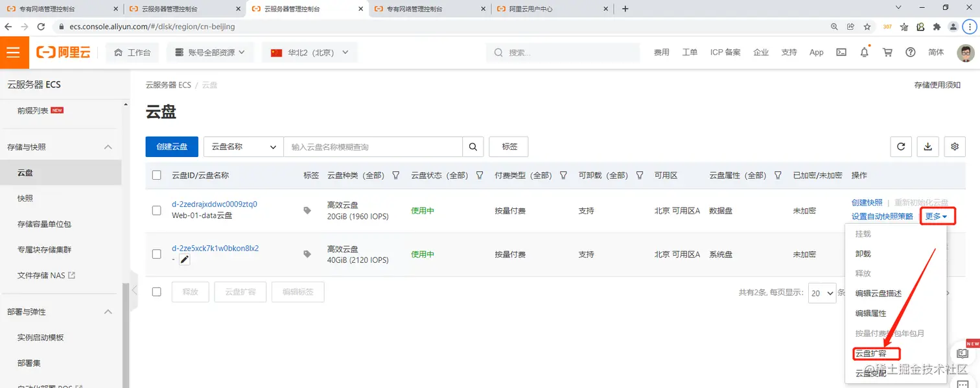Click the tag icon for Web-01-data云盘

click(307, 210)
